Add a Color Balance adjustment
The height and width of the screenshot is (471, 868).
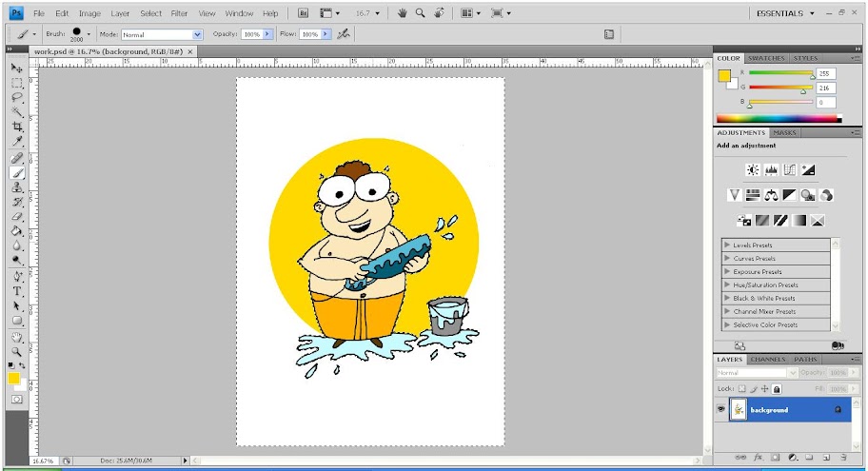771,195
